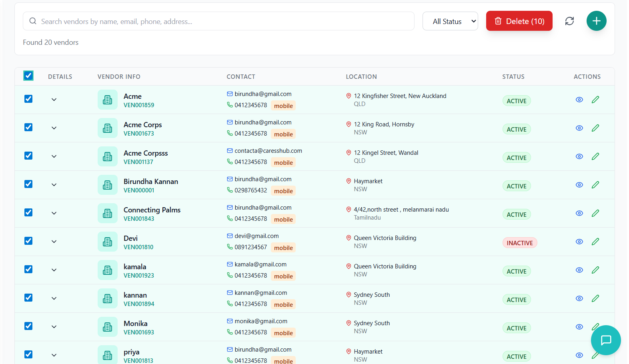Edit kannan vendor with pencil icon
The width and height of the screenshot is (629, 364).
coord(595,298)
